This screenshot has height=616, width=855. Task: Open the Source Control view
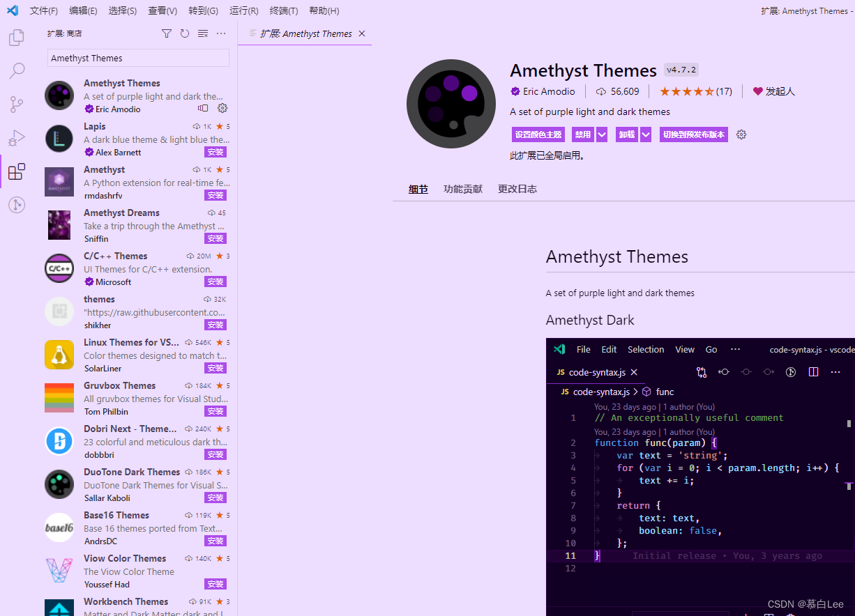click(x=17, y=105)
